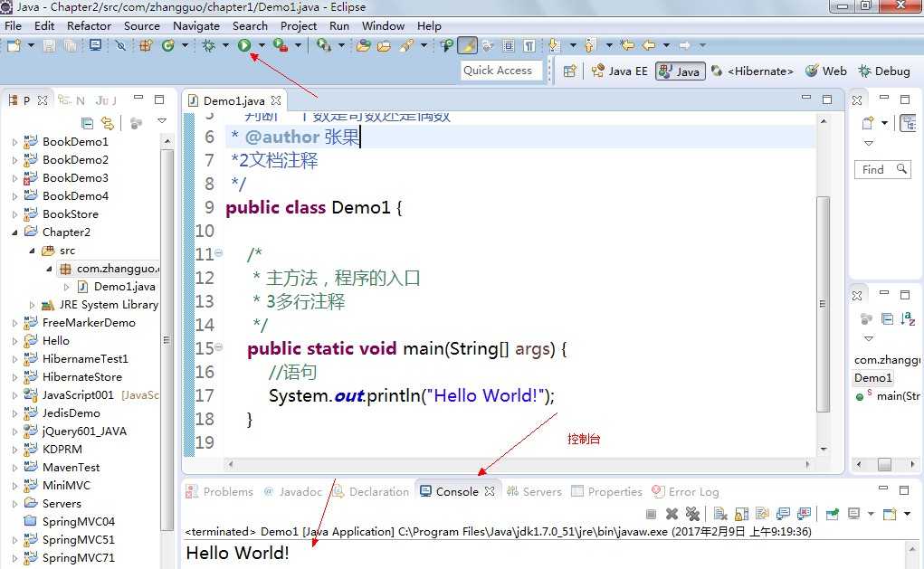Toggle Block Selection Mode button

pos(509,45)
